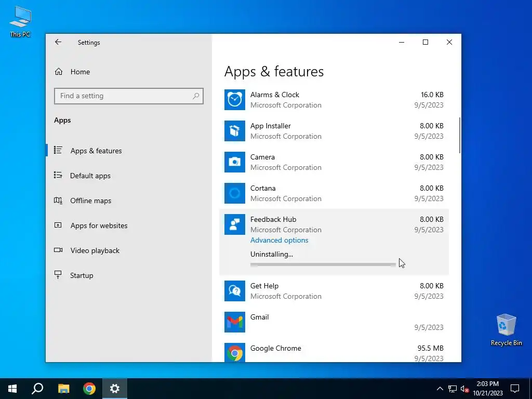
Task: Click the Settings gear on taskbar
Action: pos(115,389)
